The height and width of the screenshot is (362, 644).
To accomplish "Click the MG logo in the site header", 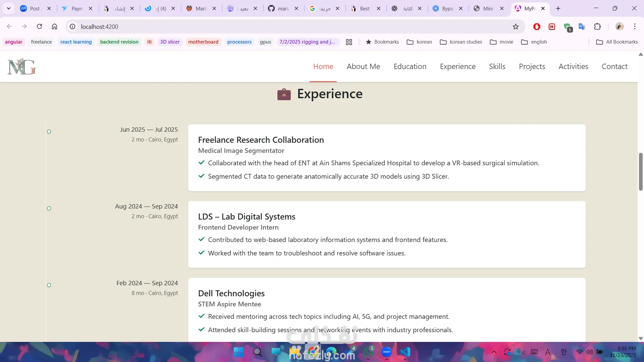I will coord(22,66).
